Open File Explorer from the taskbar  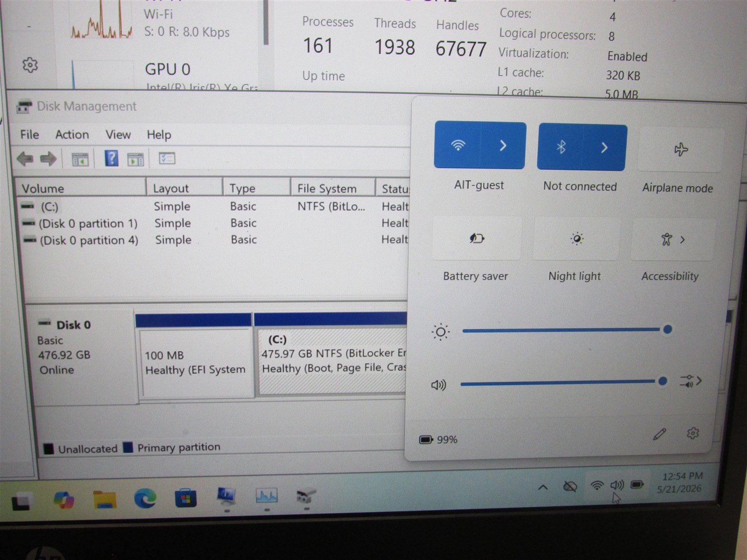pos(105,499)
